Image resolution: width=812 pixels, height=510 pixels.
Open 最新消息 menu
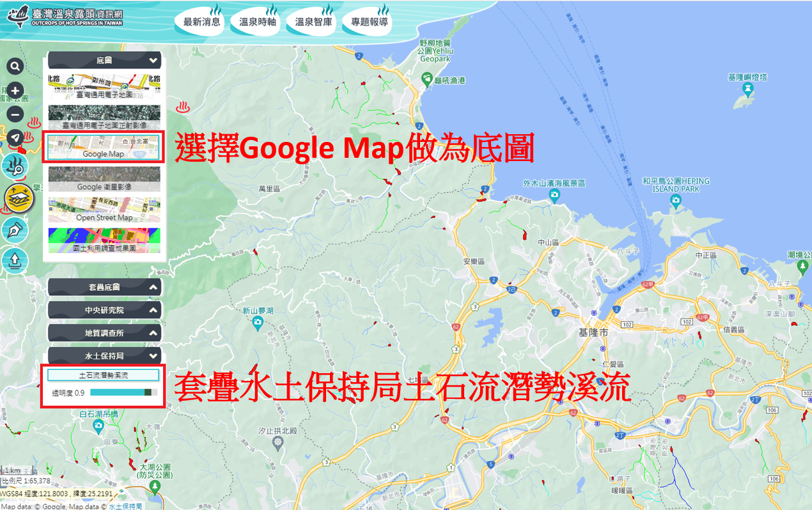point(202,22)
